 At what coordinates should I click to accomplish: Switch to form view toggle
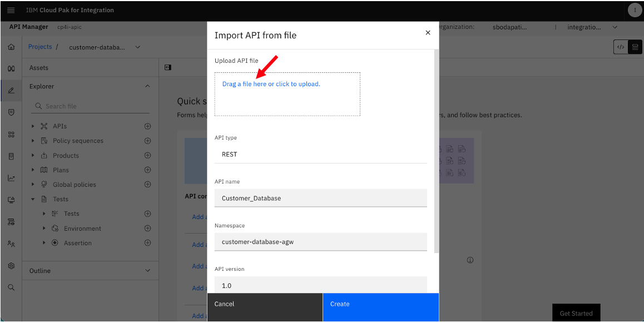[x=635, y=47]
